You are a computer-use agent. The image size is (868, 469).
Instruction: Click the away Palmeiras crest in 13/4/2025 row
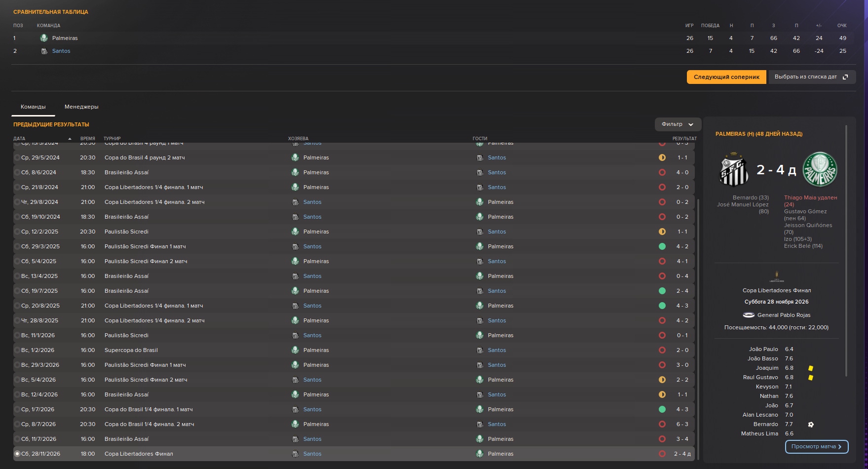click(x=480, y=276)
